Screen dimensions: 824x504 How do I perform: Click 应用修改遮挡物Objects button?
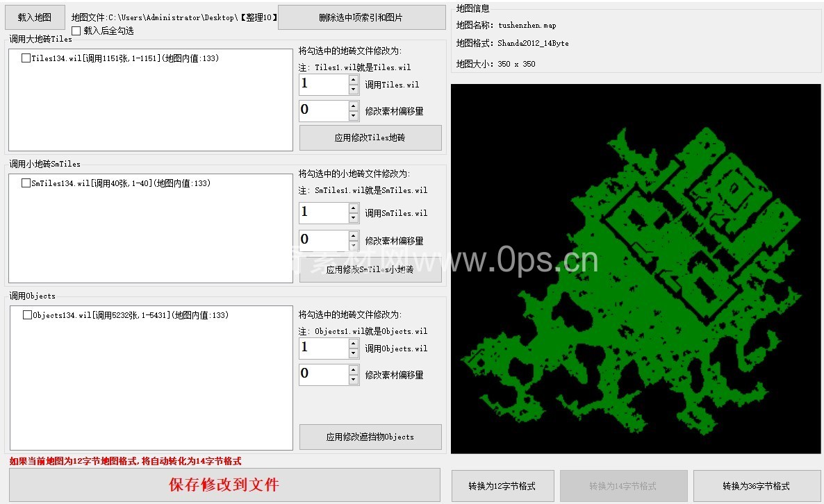pos(370,437)
